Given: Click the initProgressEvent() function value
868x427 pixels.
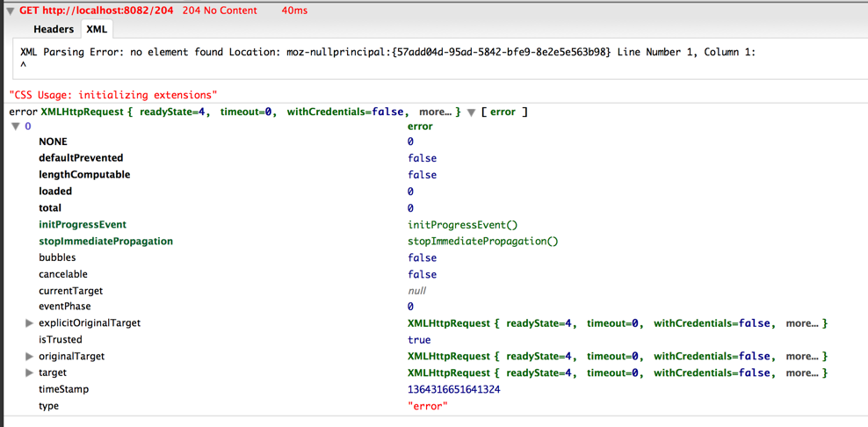Looking at the screenshot, I should coord(462,225).
